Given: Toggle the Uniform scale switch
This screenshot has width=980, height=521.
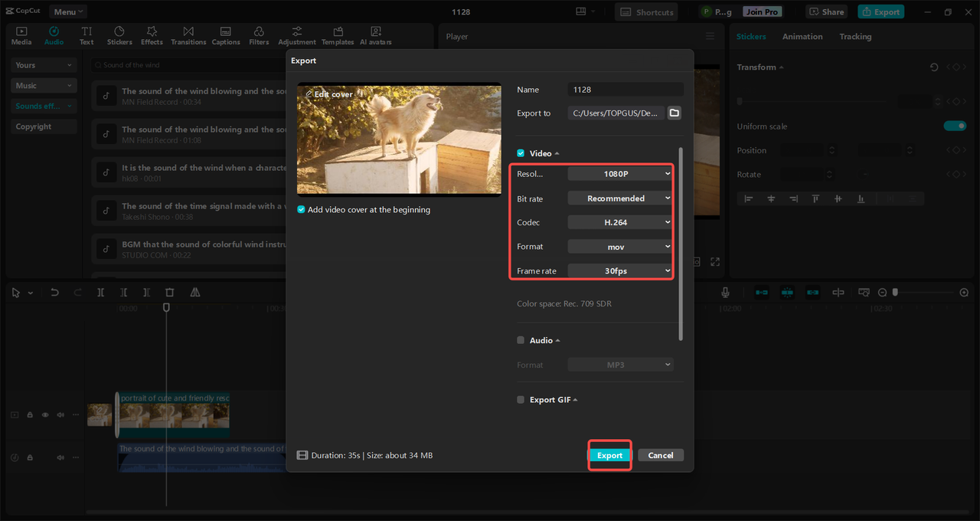Looking at the screenshot, I should (955, 126).
